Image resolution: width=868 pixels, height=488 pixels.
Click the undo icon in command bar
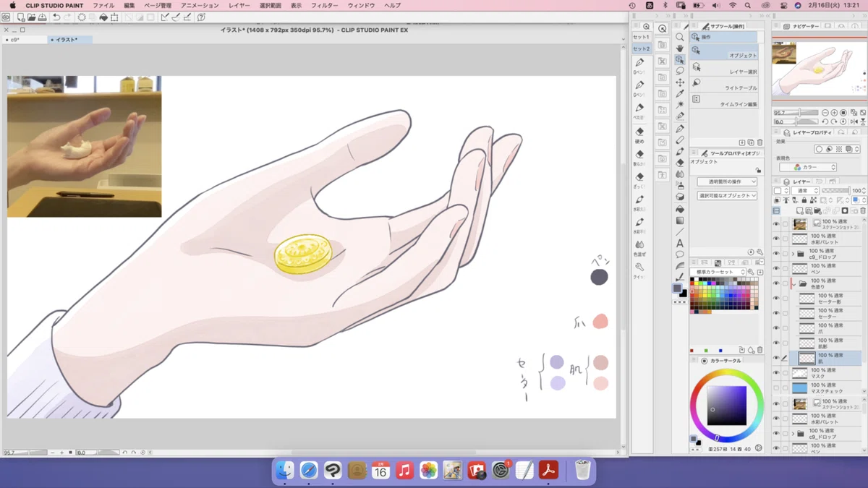(x=56, y=17)
